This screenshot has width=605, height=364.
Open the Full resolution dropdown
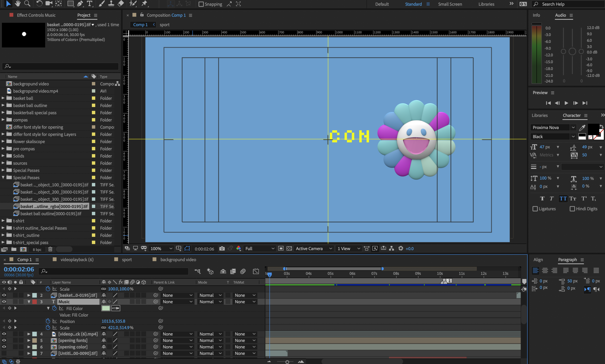coord(259,249)
